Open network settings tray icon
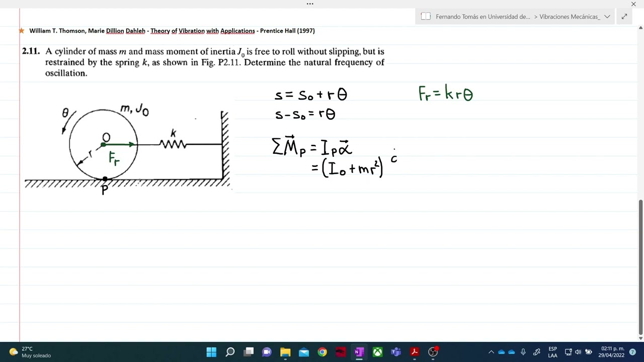 pos(568,352)
